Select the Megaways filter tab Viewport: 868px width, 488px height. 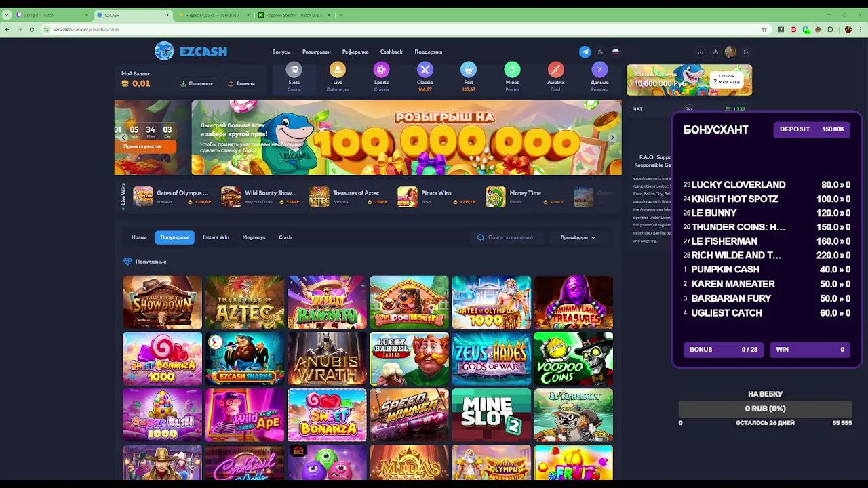coord(254,237)
